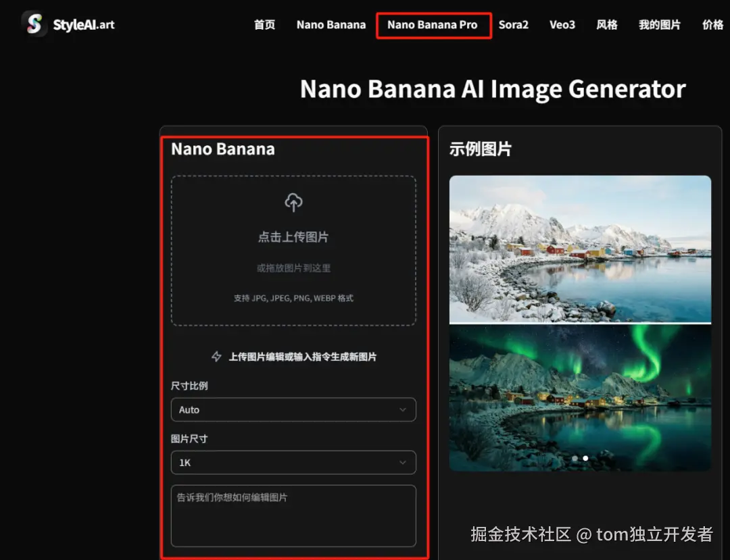This screenshot has height=560, width=730.
Task: Select the first carousel dot
Action: [x=575, y=458]
